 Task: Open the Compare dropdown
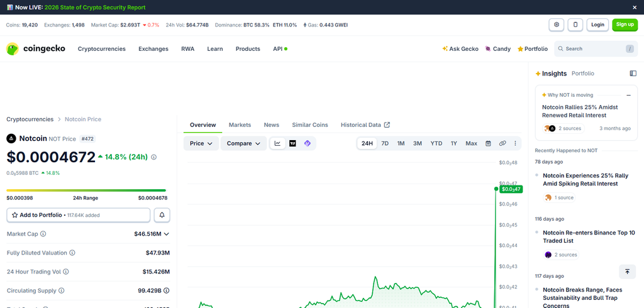click(244, 143)
